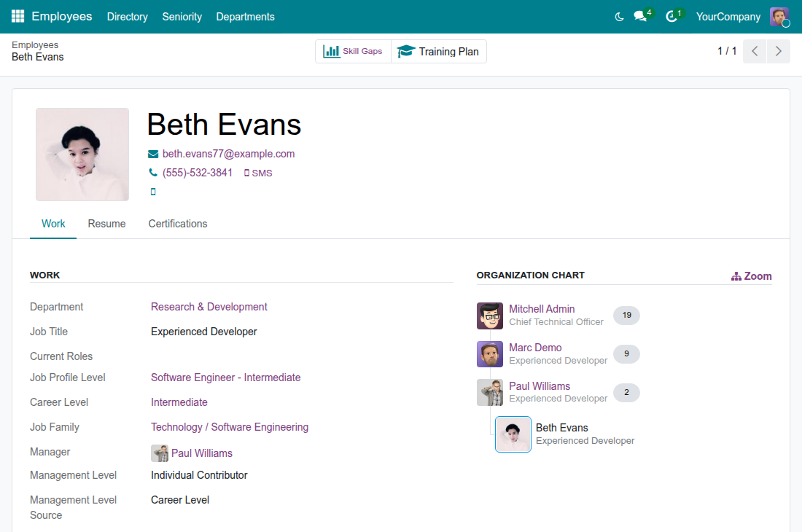Open Zoom view of organization chart

click(x=752, y=276)
